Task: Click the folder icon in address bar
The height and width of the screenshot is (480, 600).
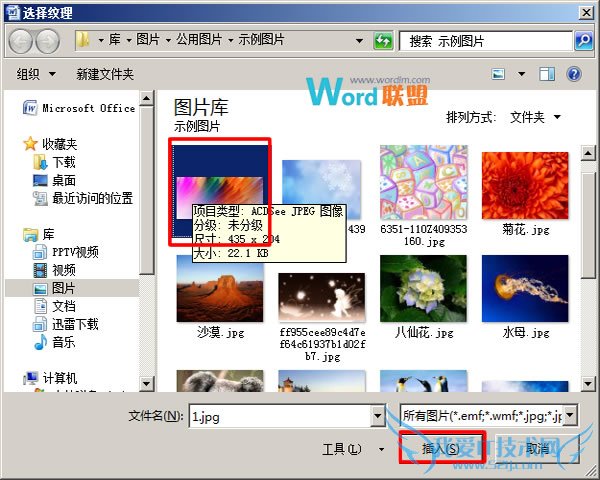Action: (83, 40)
